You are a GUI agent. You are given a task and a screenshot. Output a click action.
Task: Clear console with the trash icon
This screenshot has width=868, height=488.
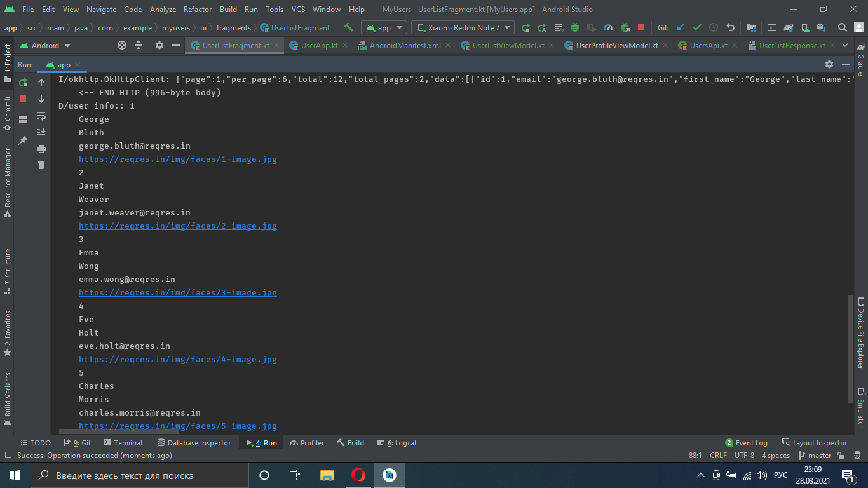coord(41,165)
